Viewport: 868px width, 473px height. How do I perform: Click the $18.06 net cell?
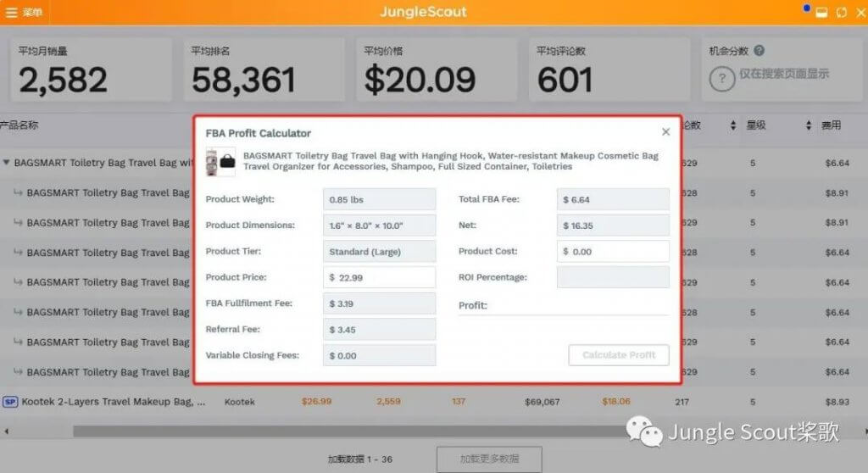pos(616,402)
